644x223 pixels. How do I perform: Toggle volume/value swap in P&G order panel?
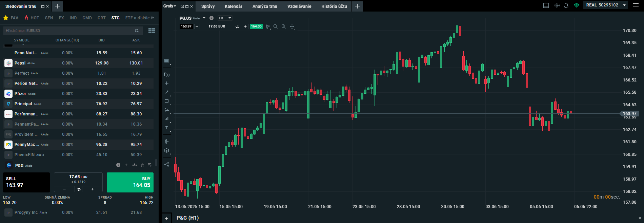point(79,189)
